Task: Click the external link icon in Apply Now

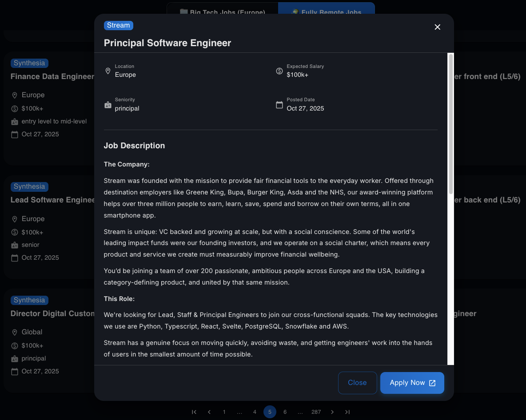Action: point(432,383)
